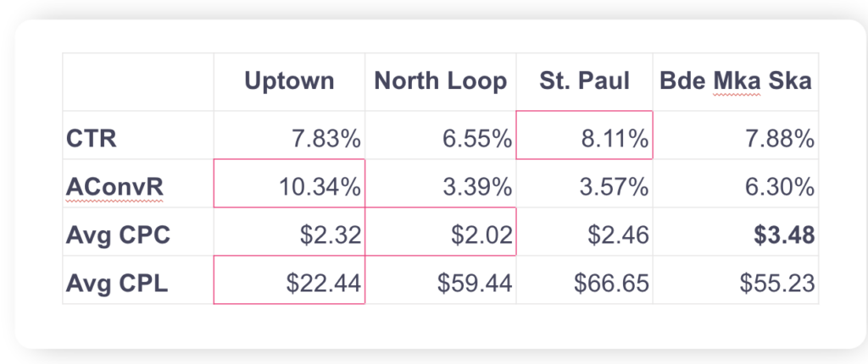Select the Avg CPL row label

[x=117, y=281]
